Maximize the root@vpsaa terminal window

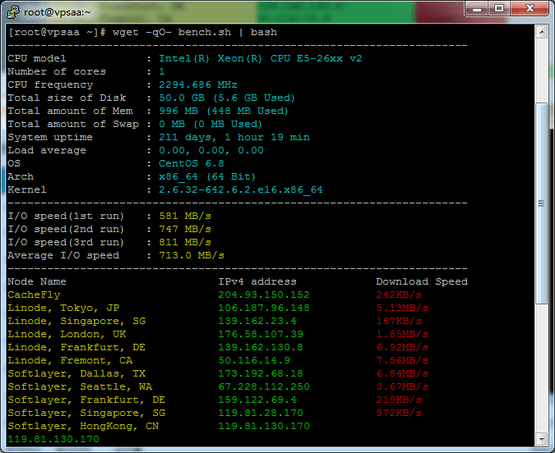499,8
